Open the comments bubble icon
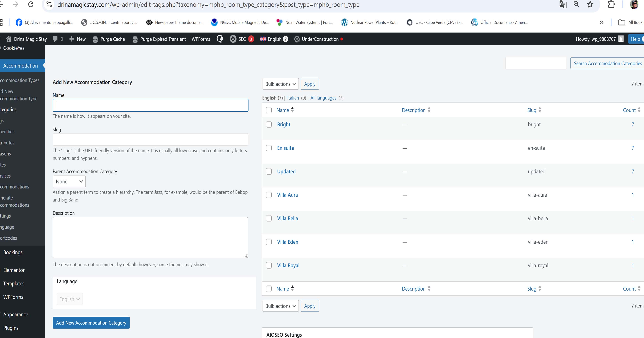 pyautogui.click(x=55, y=39)
